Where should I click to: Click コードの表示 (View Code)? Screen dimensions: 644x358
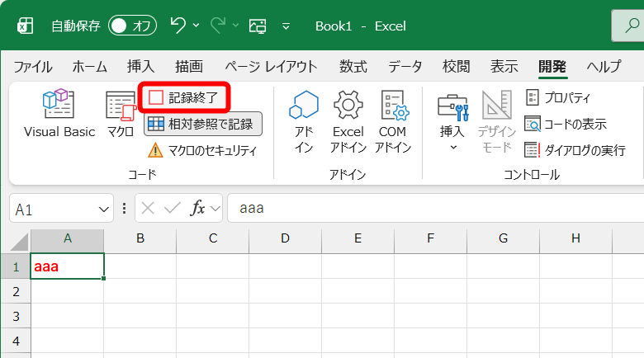(x=566, y=124)
